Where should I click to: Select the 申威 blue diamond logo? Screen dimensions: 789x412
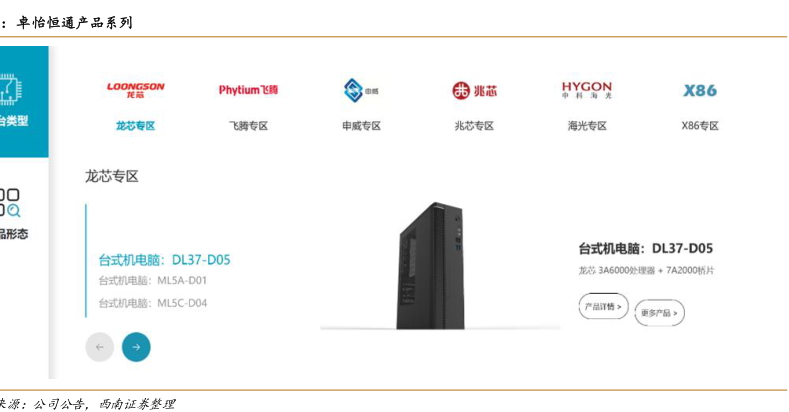[361, 91]
